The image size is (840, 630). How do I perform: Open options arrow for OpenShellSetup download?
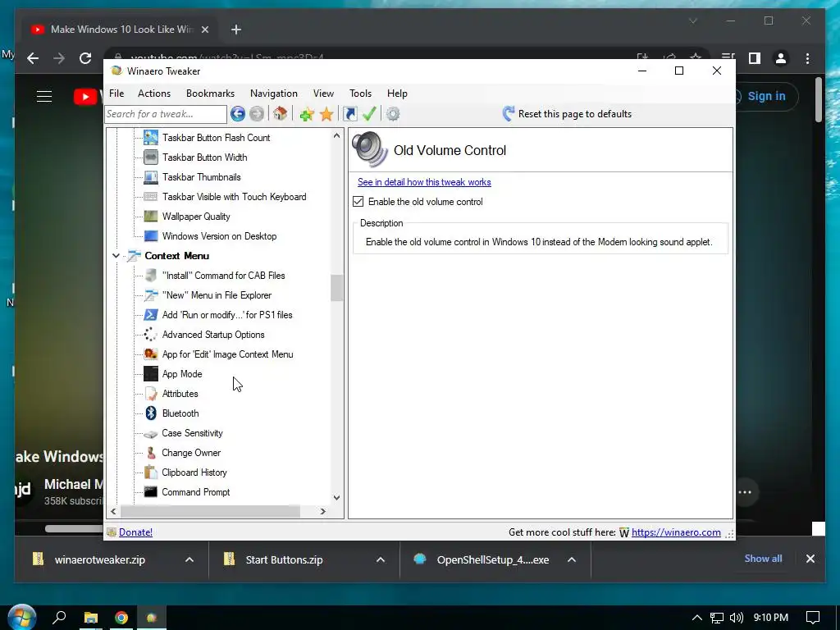pos(572,559)
